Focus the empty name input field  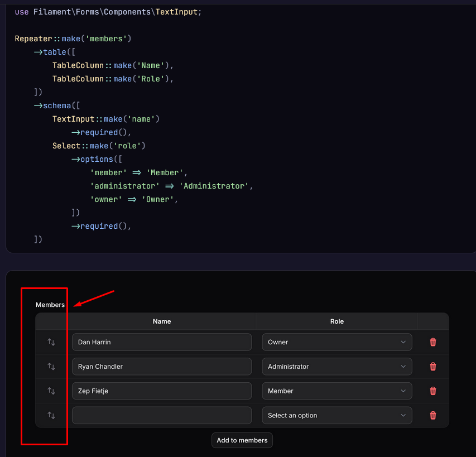[162, 415]
